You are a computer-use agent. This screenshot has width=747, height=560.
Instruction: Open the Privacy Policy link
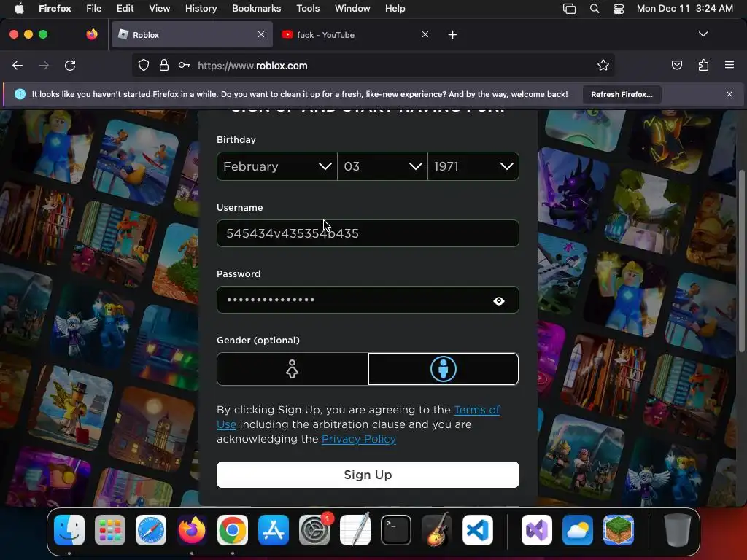359,439
